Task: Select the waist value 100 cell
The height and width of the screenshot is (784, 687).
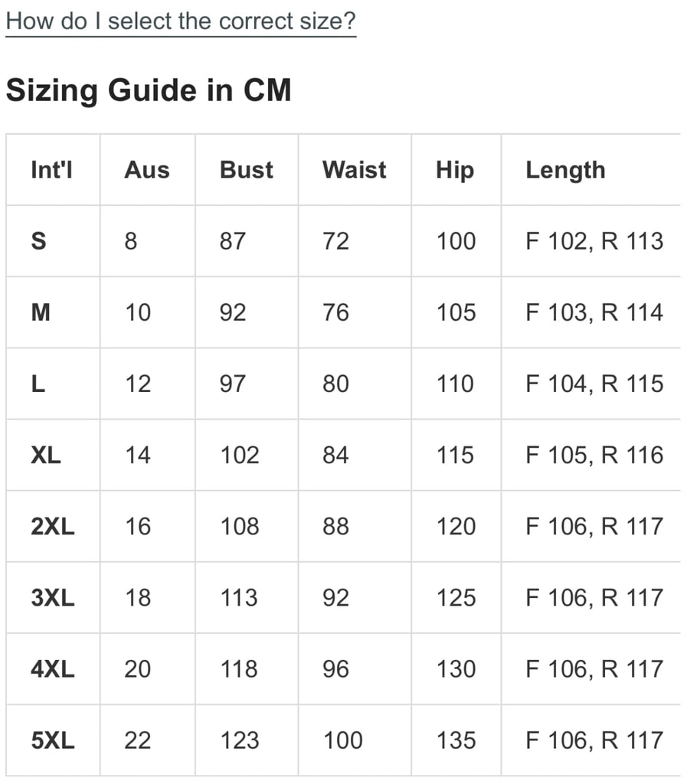Action: [x=342, y=740]
